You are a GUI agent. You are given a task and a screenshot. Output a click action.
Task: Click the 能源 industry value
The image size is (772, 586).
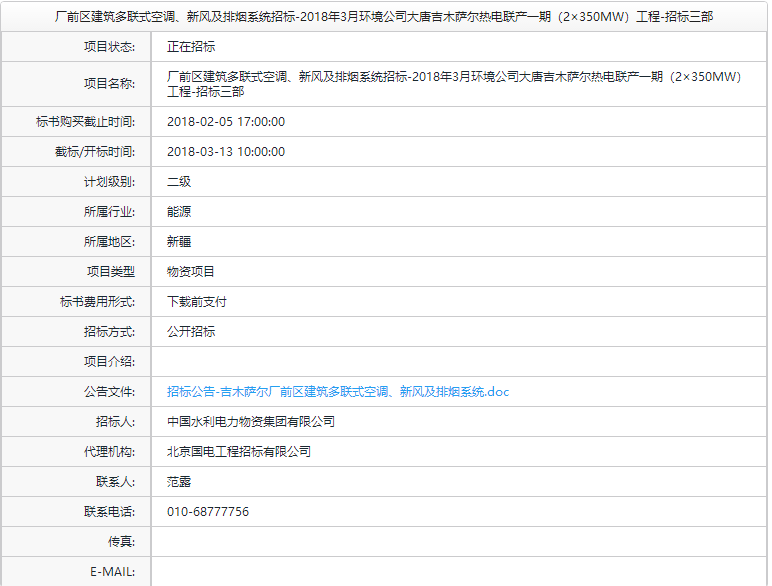[x=179, y=212]
